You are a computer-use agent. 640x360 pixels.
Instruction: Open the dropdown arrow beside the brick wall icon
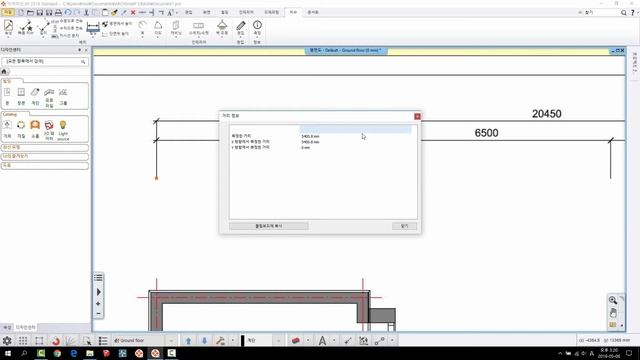coord(308,340)
